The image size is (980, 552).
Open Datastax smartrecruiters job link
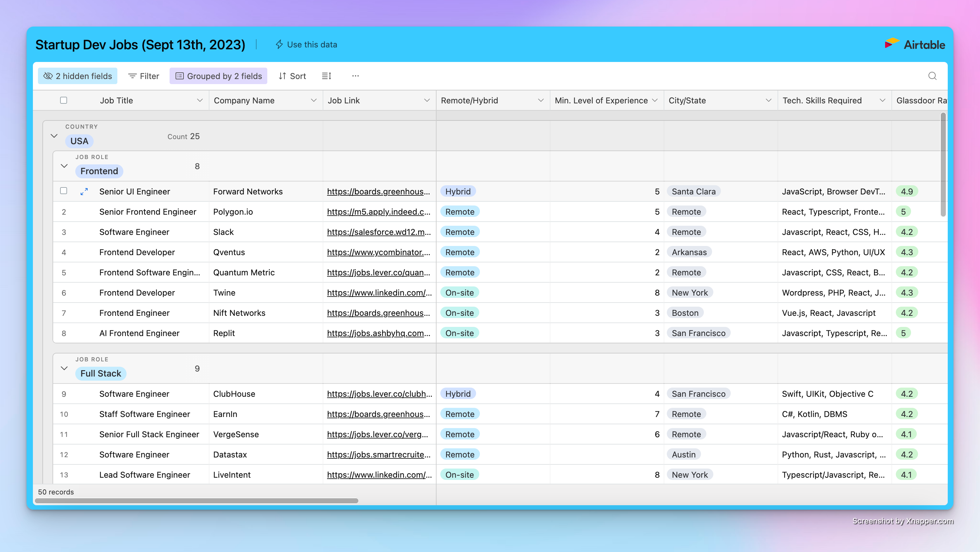(379, 455)
